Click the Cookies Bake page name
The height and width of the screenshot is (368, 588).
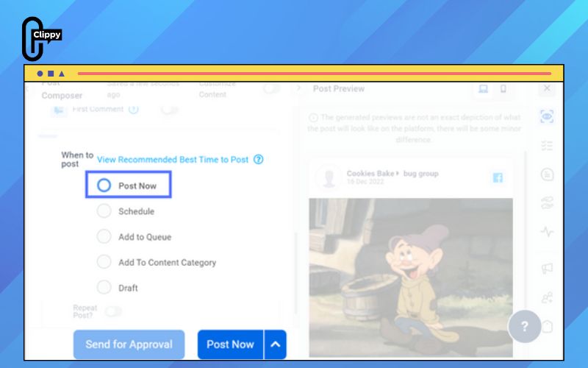point(370,174)
